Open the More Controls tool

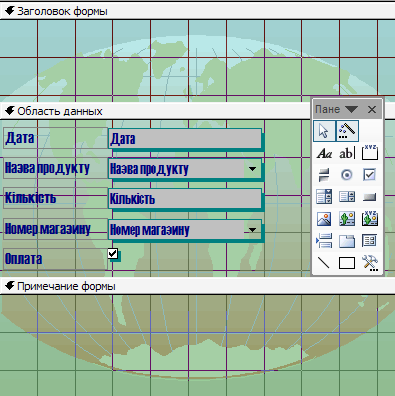pyautogui.click(x=370, y=263)
